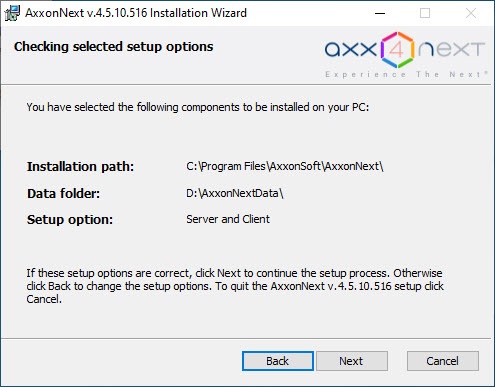Image resolution: width=495 pixels, height=387 pixels.
Task: Continue setup with the Next button
Action: click(x=352, y=361)
